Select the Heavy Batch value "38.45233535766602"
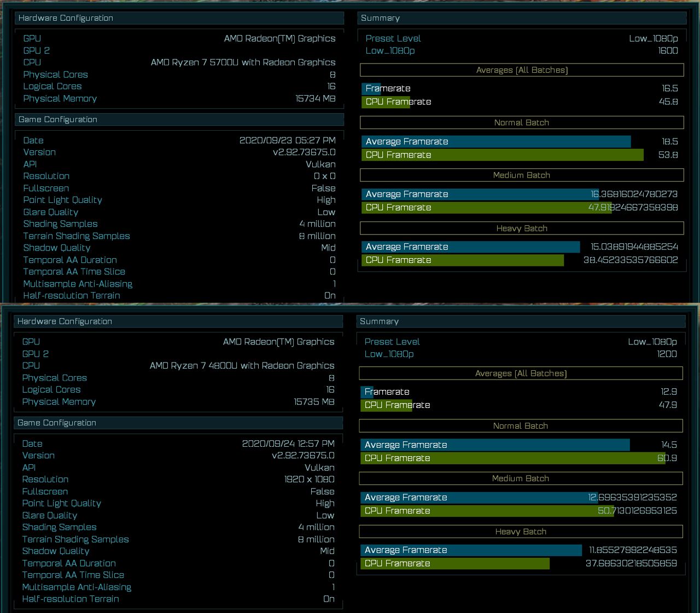Screen dimensions: 700x613 631,260
